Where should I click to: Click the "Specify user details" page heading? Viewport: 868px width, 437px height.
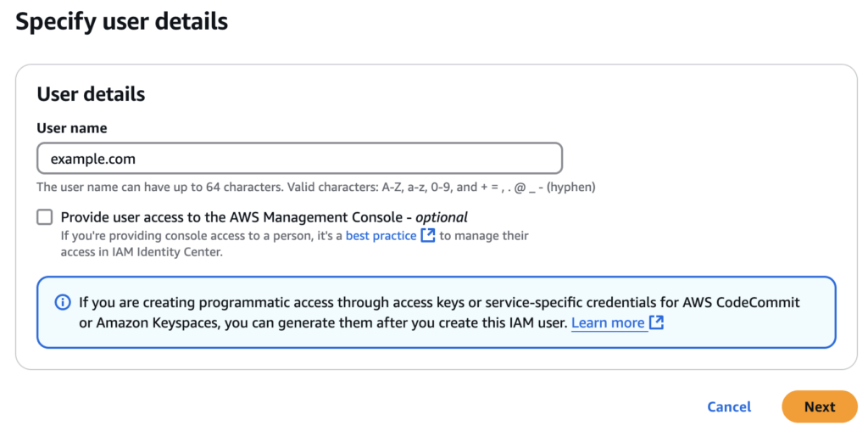[x=122, y=21]
